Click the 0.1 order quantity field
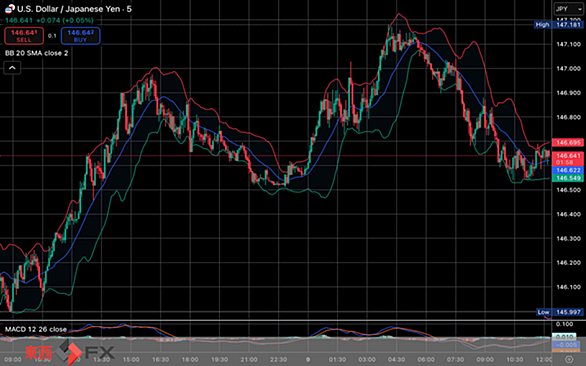Image resolution: width=586 pixels, height=366 pixels. [52, 36]
